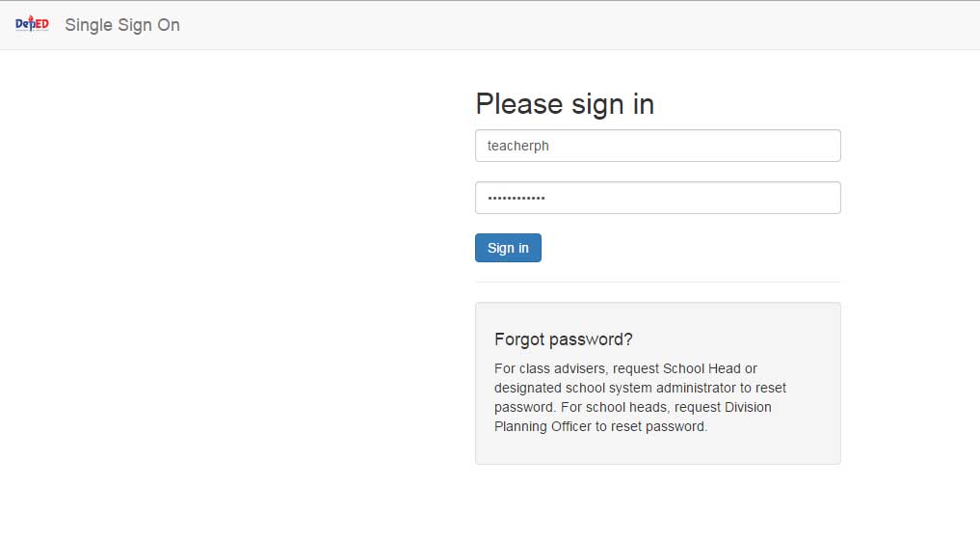Click the School Head text in help panel
The width and height of the screenshot is (980, 541).
702,368
